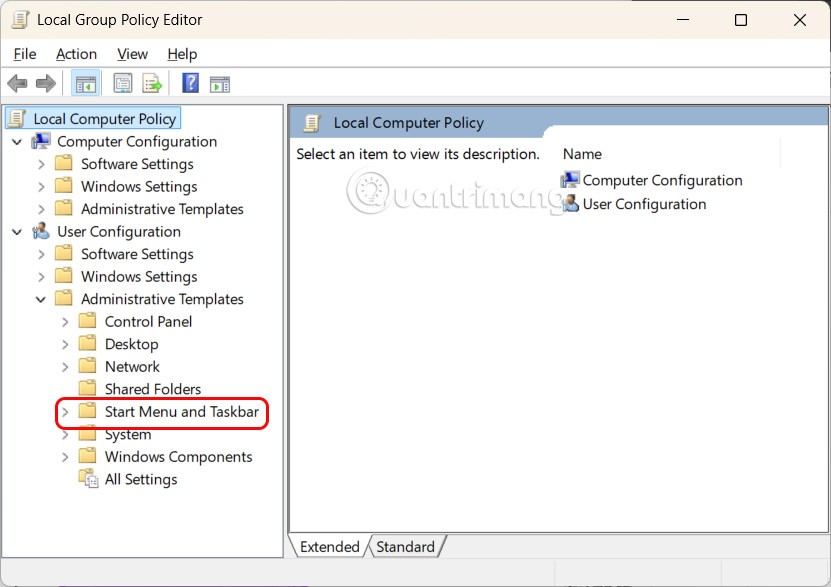Viewport: 831px width, 587px height.
Task: Expand Windows Settings under User Configuration
Action: point(41,277)
